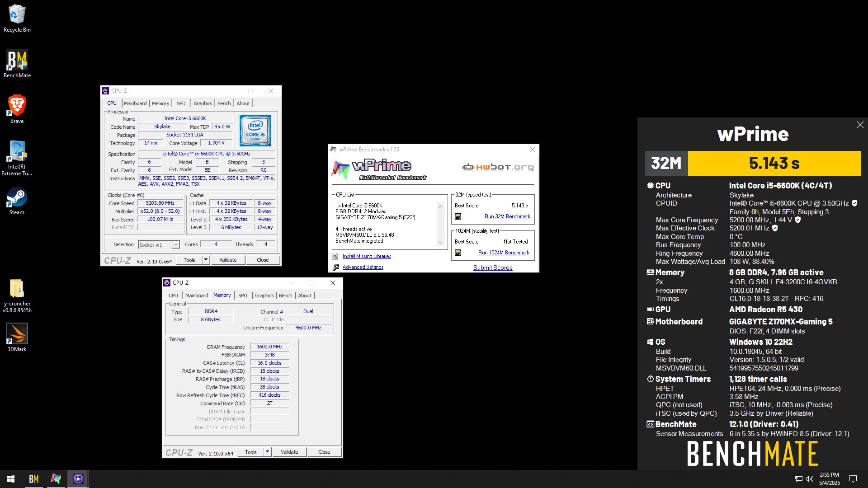
Task: Click Validate button in top CPU-Z
Action: (x=228, y=260)
